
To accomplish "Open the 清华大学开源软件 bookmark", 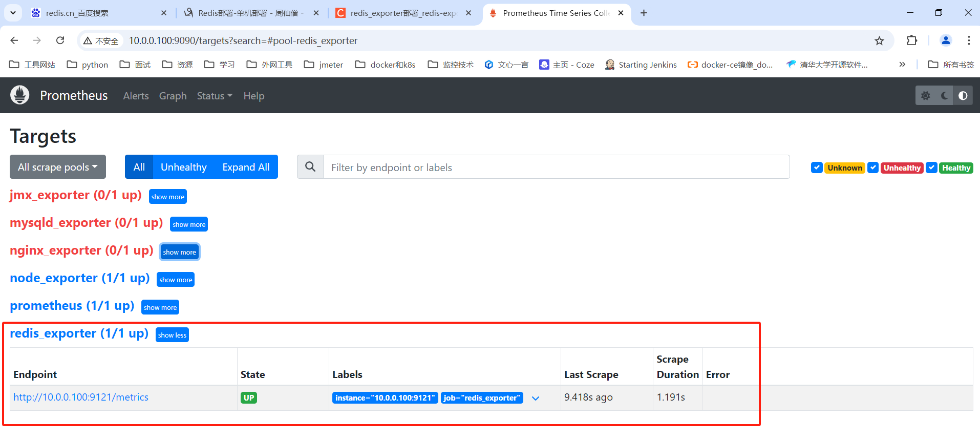I will (827, 65).
